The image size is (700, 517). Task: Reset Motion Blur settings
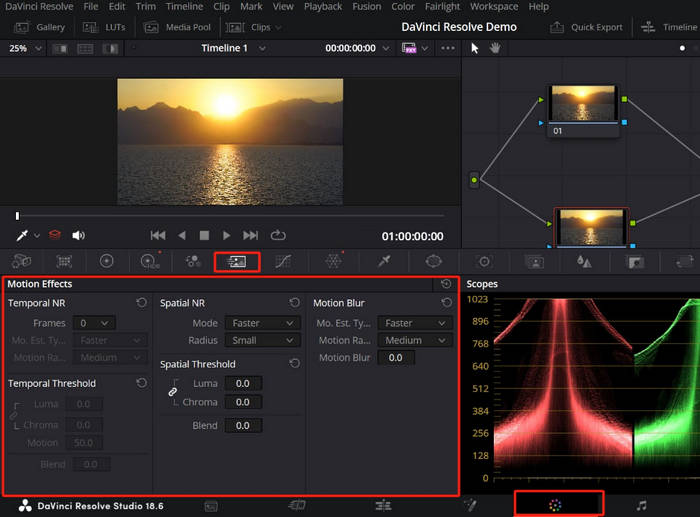445,303
